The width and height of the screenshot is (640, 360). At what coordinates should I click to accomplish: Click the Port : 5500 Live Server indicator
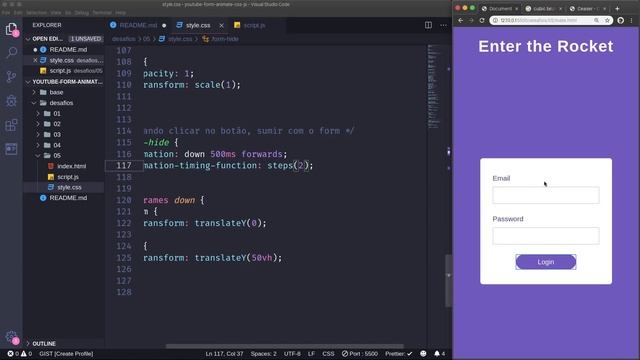360,354
